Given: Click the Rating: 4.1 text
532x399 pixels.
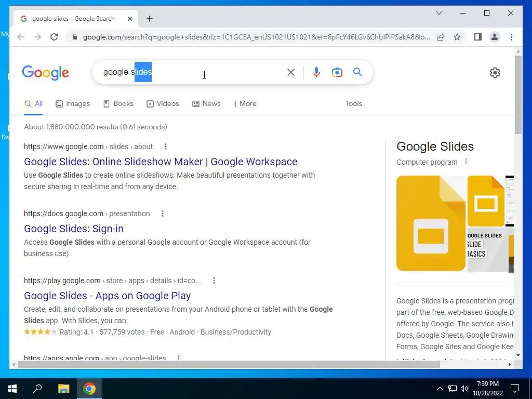Looking at the screenshot, I should [76, 332].
